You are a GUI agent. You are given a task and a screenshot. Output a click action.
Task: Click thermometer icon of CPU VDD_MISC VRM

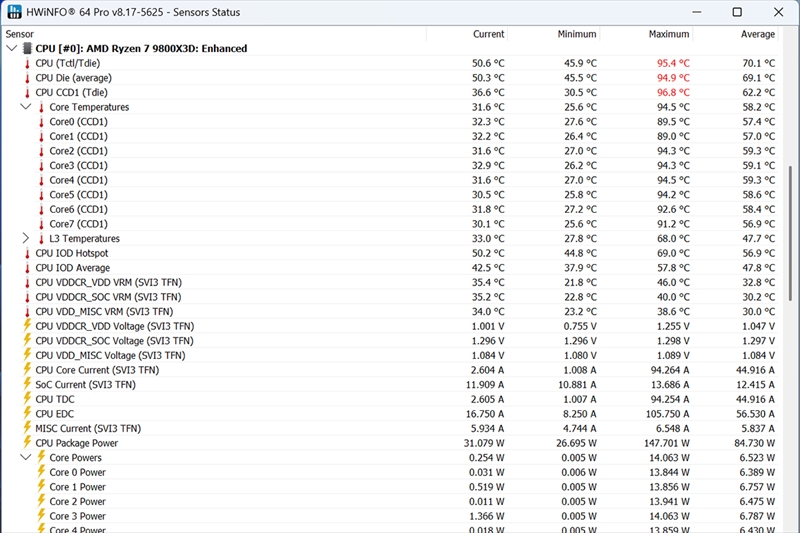(28, 312)
